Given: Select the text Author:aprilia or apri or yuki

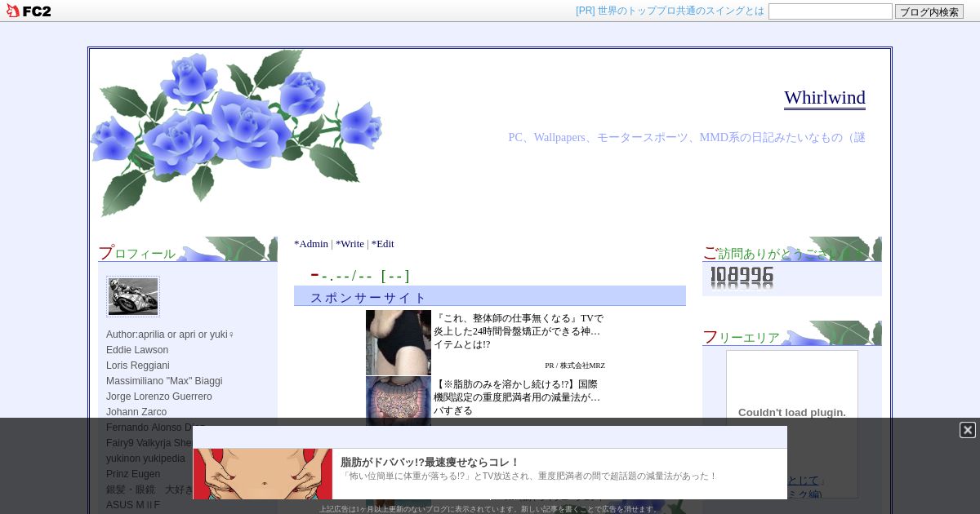Looking at the screenshot, I should tap(170, 335).
